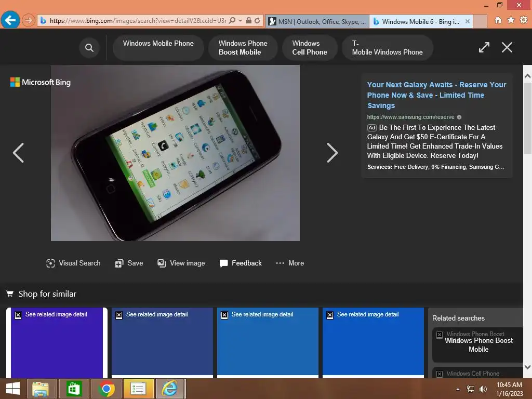
Task: Open File Explorer from the taskbar
Action: tap(41, 389)
